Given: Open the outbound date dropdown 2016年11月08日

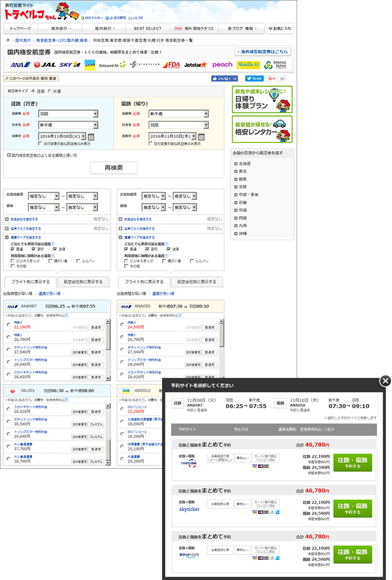Looking at the screenshot, I should tap(62, 136).
